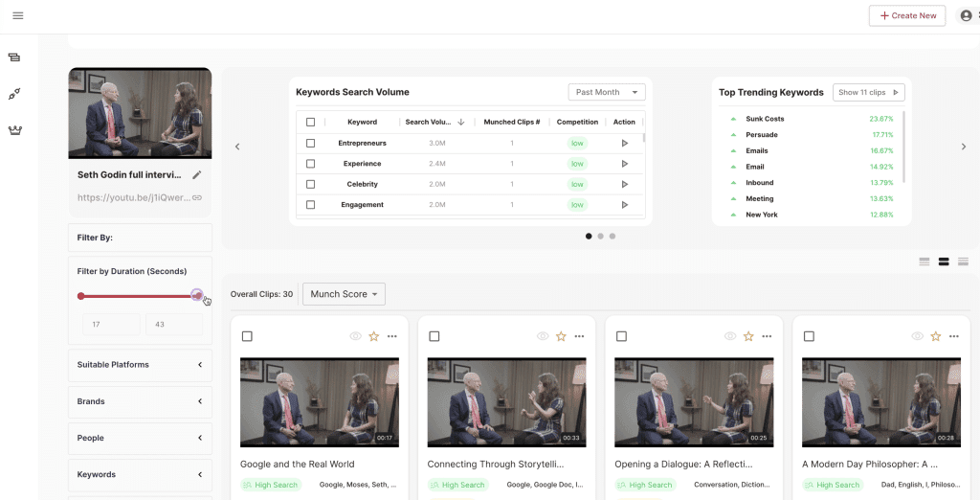
Task: Edit video title with pencil icon
Action: (197, 175)
